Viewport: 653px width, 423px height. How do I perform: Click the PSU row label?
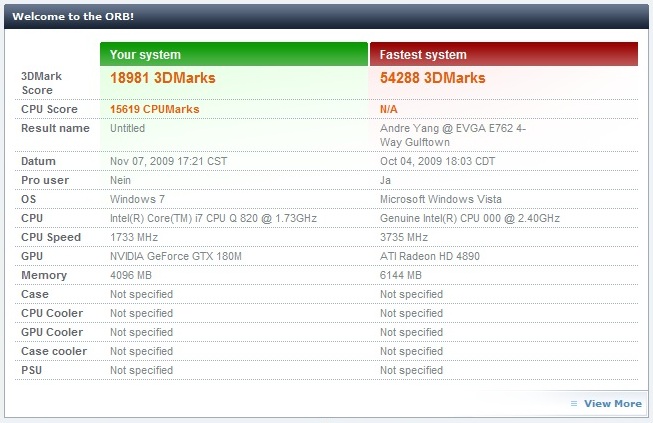[x=32, y=370]
